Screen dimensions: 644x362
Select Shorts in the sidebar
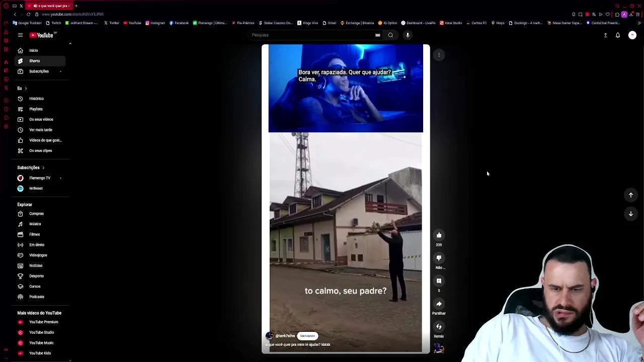[x=40, y=61]
